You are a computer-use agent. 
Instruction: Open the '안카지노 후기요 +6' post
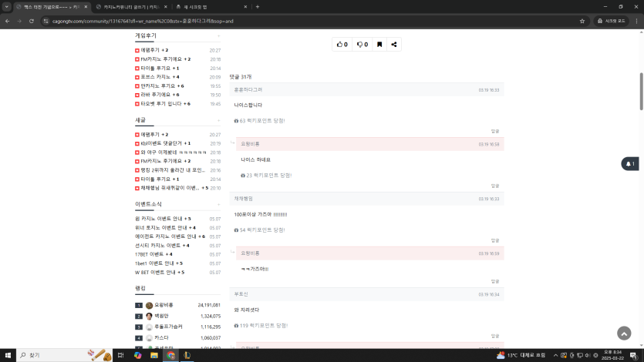(162, 85)
